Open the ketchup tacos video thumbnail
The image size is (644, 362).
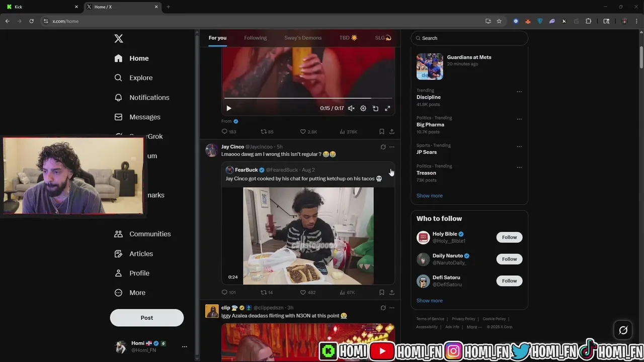click(308, 236)
